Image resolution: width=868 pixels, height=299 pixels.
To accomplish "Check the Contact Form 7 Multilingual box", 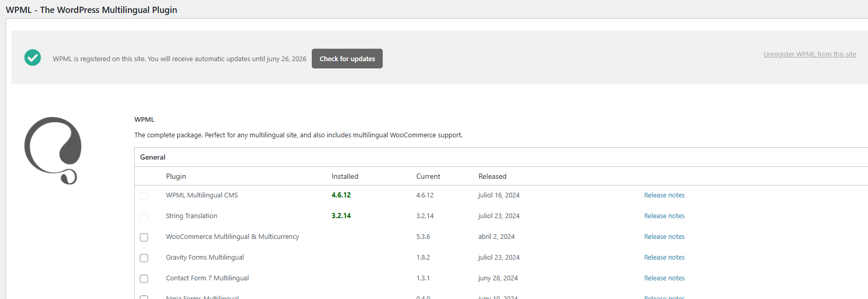I will (x=144, y=279).
